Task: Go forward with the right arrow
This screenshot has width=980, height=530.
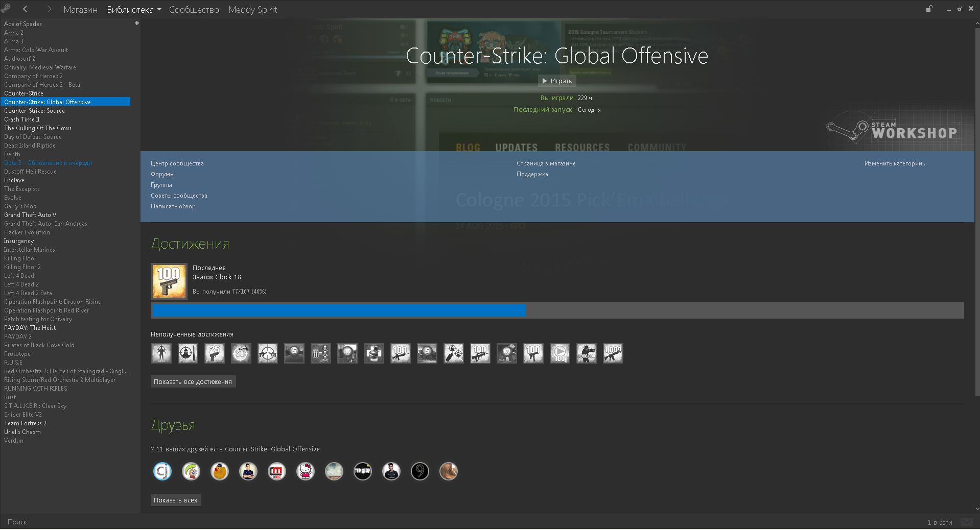Action: click(x=49, y=9)
